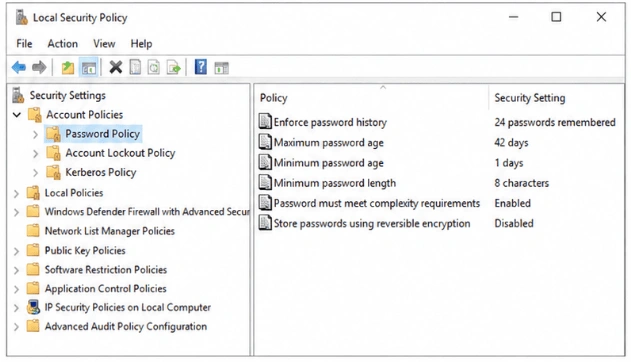Click the Delete X toolbar icon
Screen dimensions: 631x362
[115, 67]
